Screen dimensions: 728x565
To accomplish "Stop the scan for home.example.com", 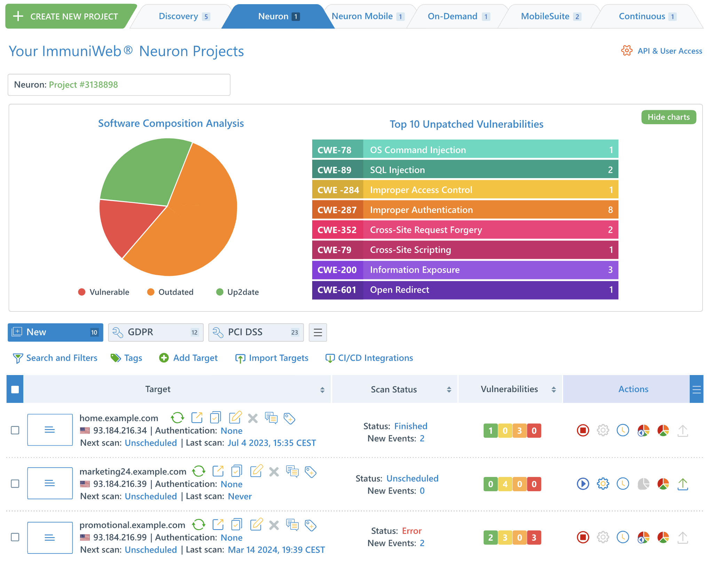I will tap(583, 430).
